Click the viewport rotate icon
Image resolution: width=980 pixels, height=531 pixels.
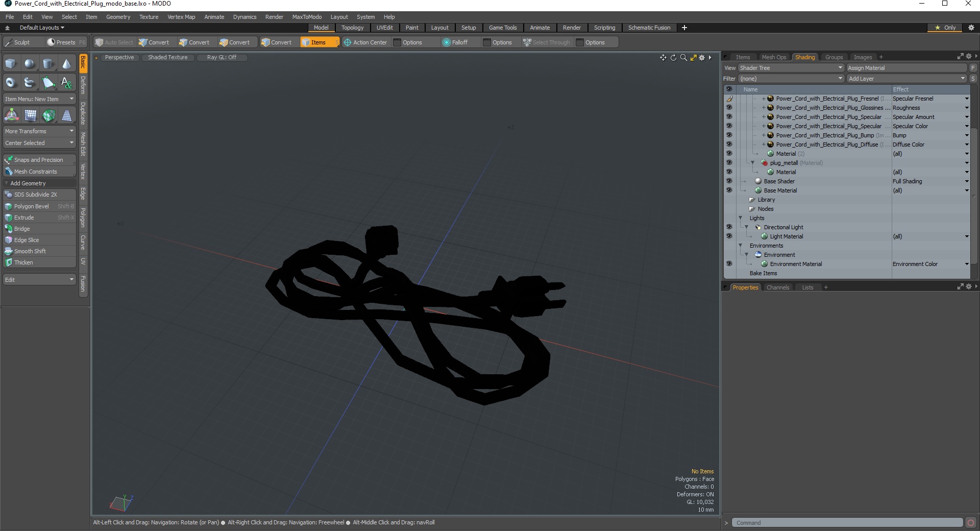(673, 58)
